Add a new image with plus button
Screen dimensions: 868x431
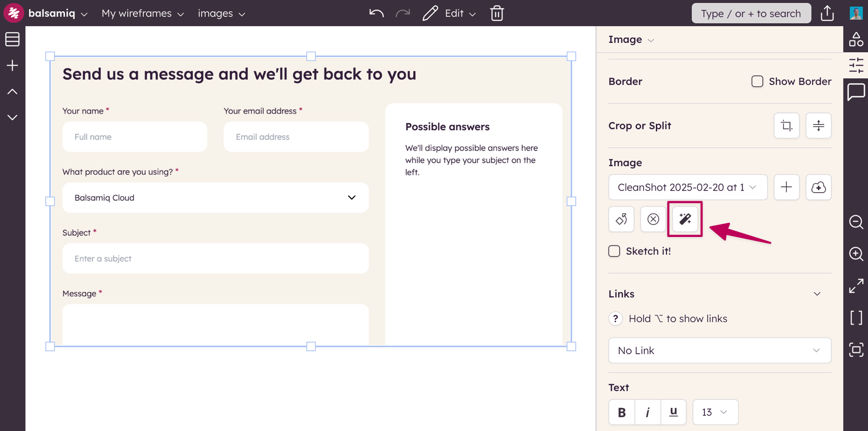click(787, 187)
